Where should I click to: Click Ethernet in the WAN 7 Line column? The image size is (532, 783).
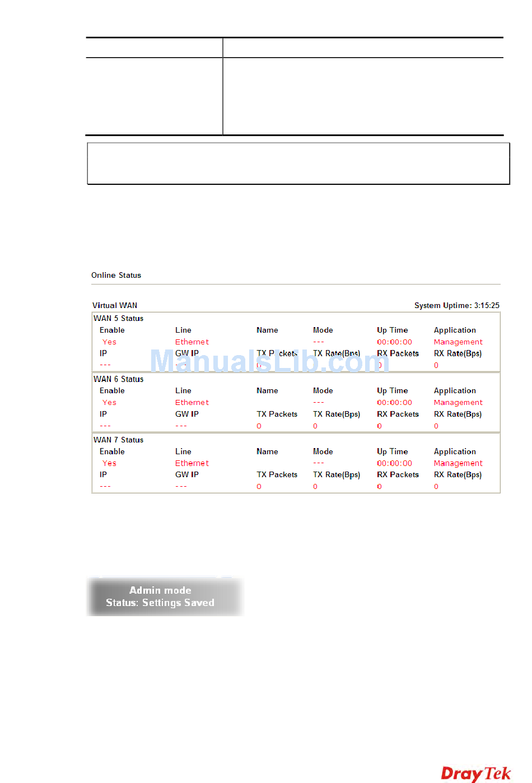192,463
